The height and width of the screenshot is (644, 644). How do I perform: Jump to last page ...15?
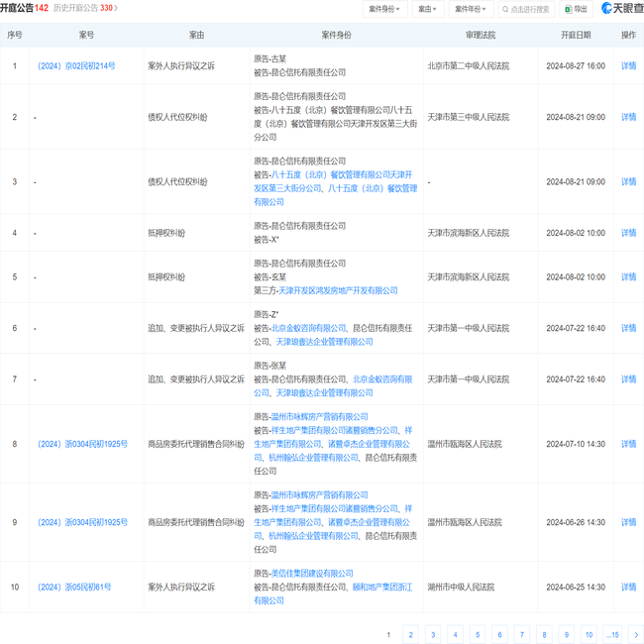point(612,634)
